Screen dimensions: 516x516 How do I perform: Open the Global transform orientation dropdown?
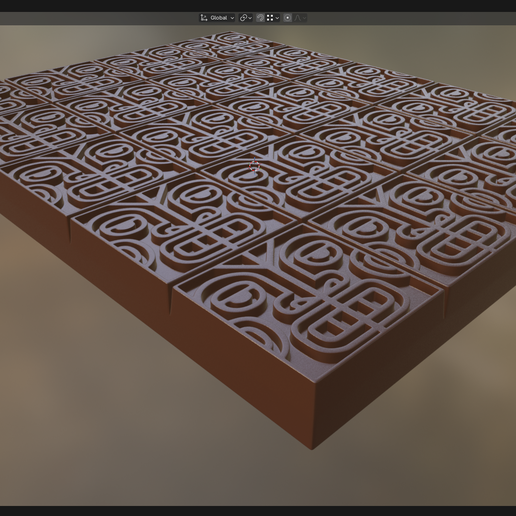[217, 18]
